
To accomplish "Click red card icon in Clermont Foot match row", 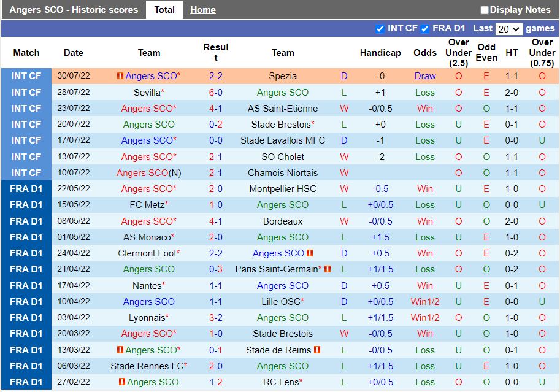I will coord(310,253).
